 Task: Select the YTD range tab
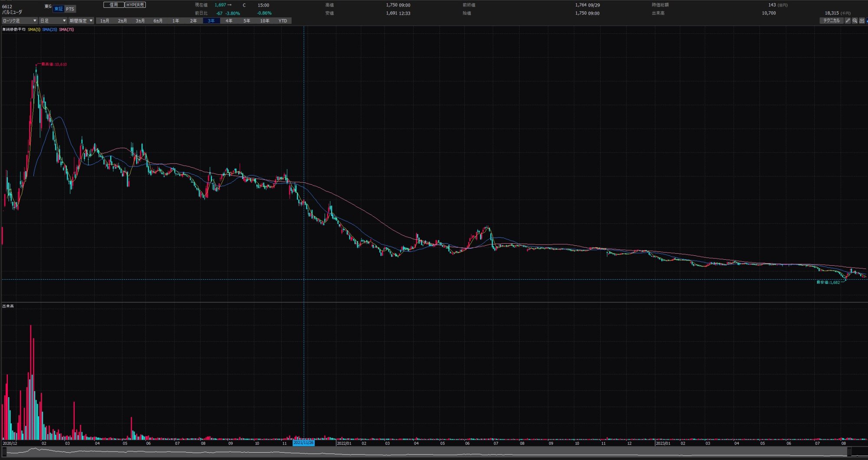coord(283,21)
